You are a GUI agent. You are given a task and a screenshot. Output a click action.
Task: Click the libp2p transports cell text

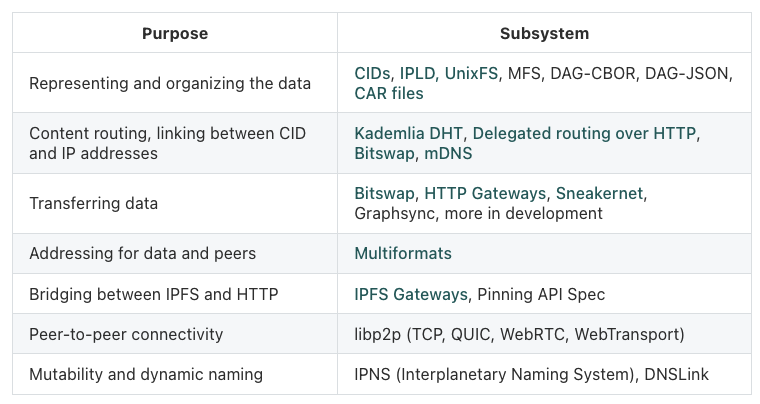point(519,334)
